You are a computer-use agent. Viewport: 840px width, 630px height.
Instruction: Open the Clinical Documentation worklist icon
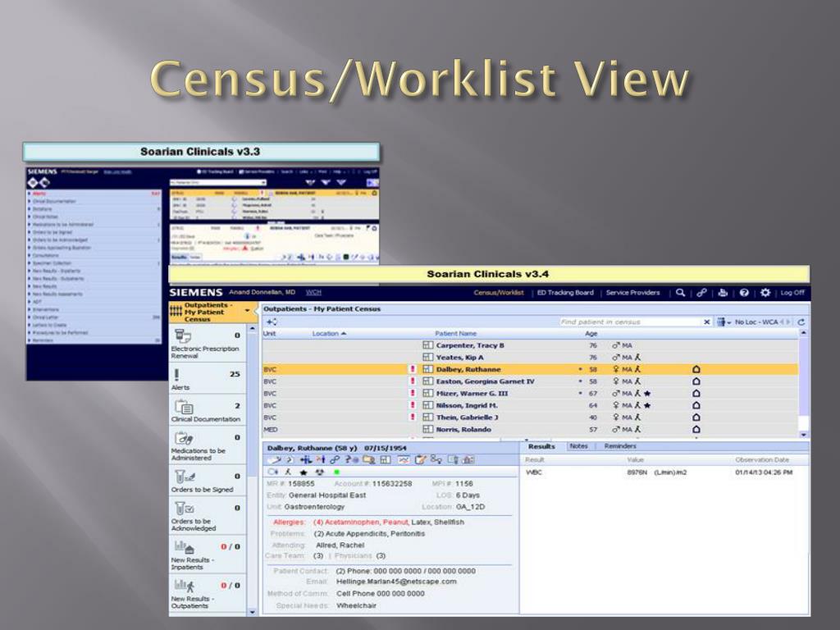[184, 407]
